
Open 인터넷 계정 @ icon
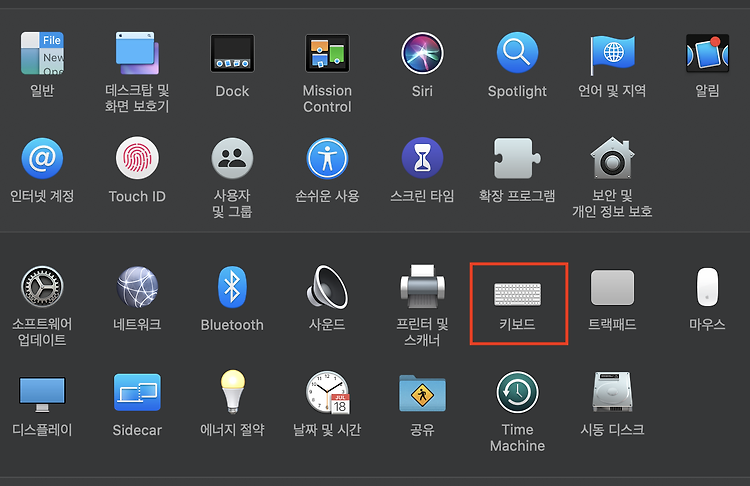click(42, 158)
